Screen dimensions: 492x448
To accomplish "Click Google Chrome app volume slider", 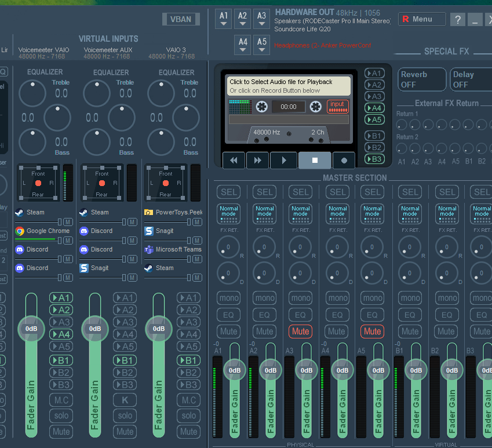I will tap(38, 241).
